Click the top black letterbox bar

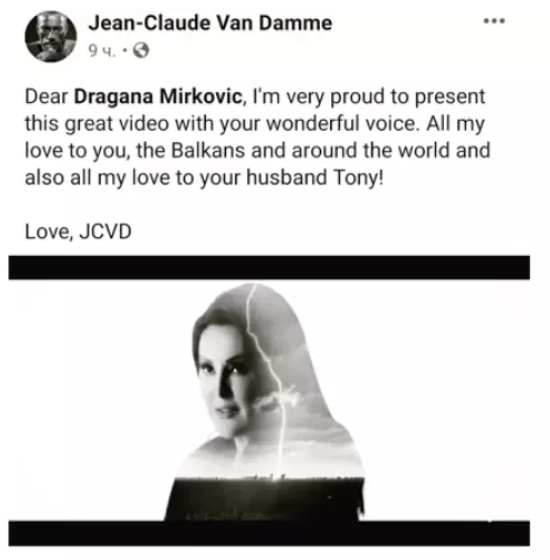point(269,267)
